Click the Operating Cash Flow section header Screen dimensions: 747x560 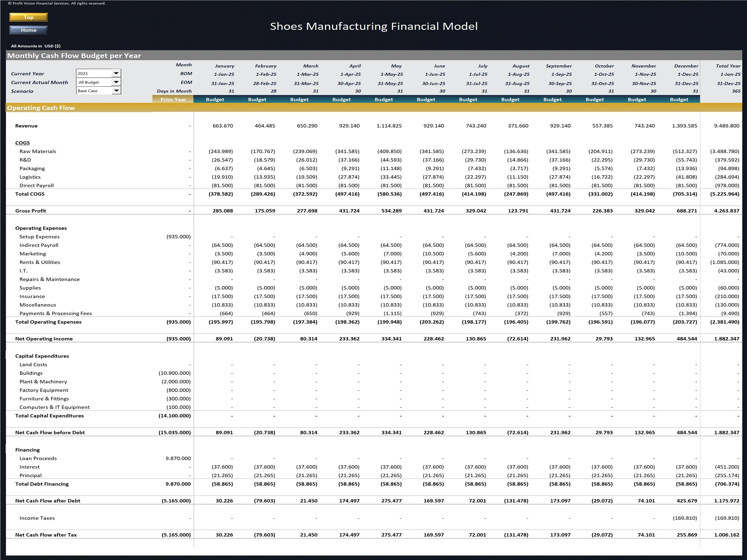tap(41, 108)
